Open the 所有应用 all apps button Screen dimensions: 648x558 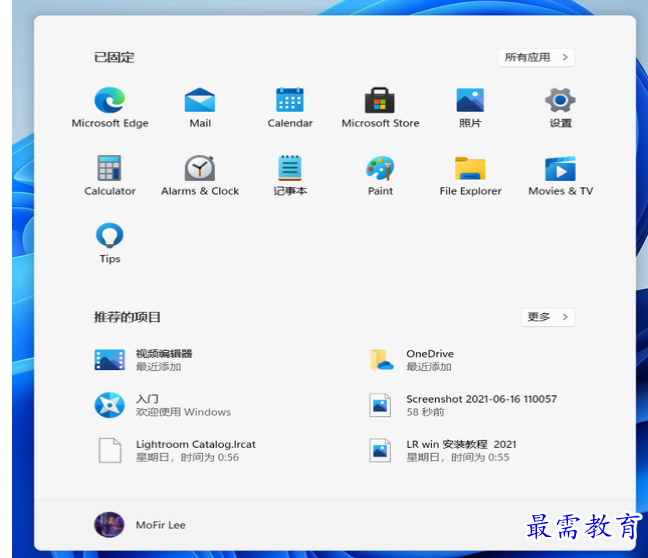point(536,57)
